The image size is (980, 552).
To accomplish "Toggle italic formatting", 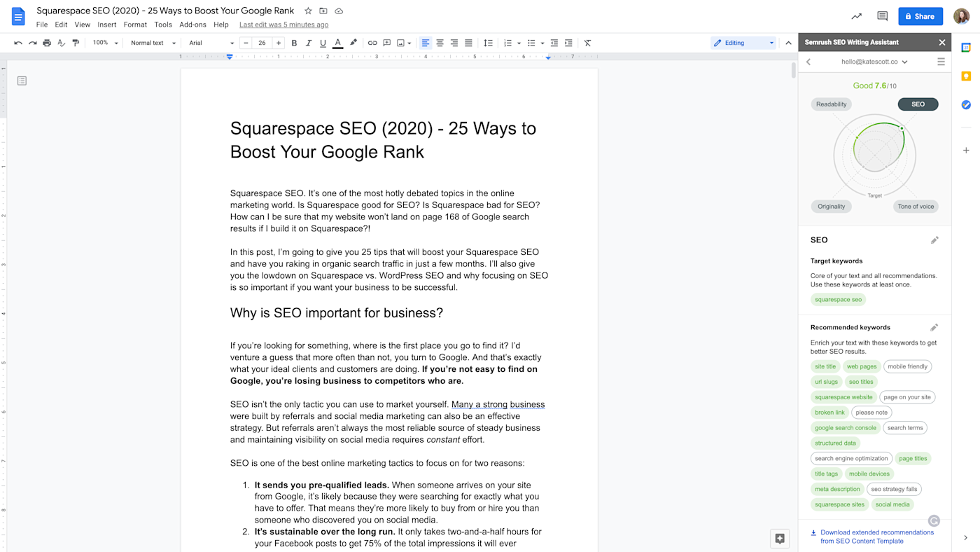I will pos(309,43).
